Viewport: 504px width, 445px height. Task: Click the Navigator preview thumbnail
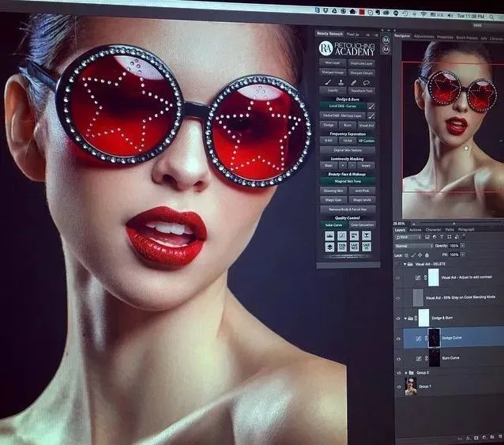[x=453, y=130]
